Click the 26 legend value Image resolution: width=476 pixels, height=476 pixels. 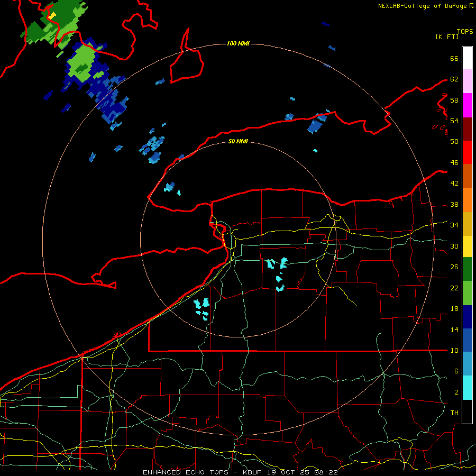(454, 267)
